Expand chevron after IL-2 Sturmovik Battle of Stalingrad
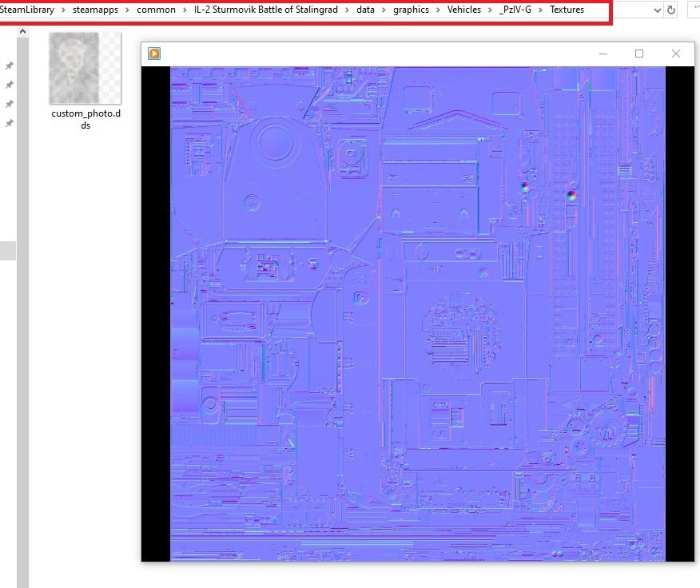Viewport: 700px width, 588px height. (347, 10)
